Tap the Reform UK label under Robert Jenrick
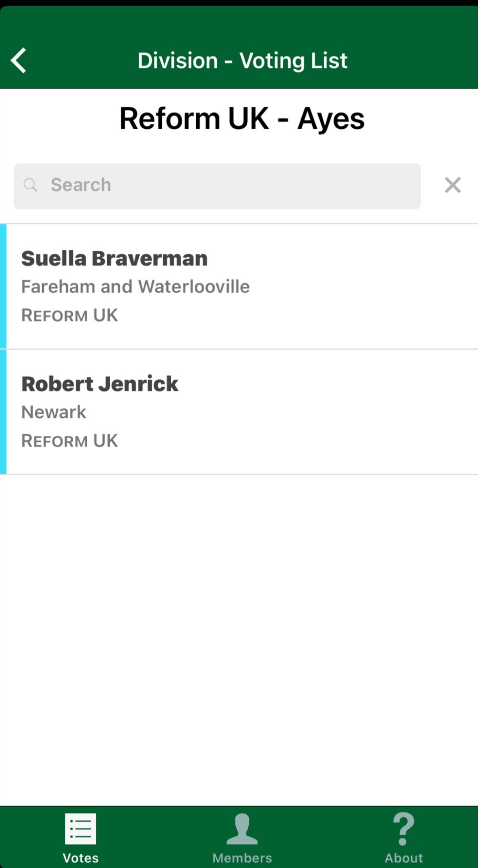 69,441
